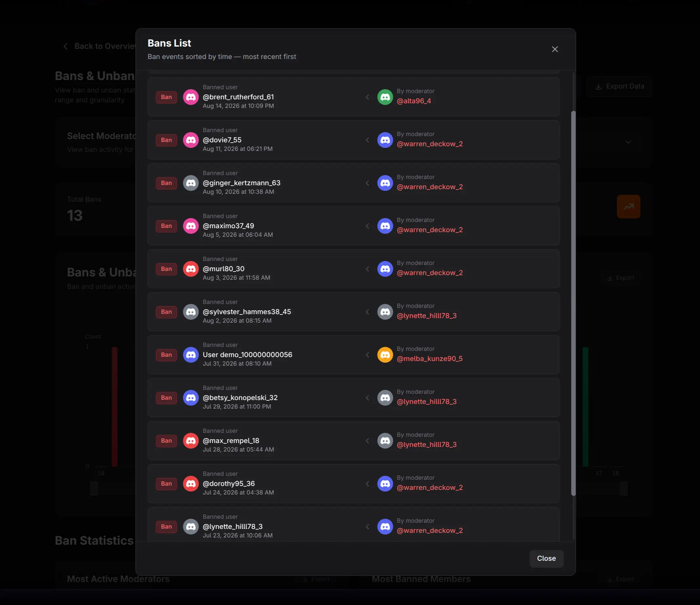Click the Ban badge for User demo_100000000056
This screenshot has width=700, height=605.
166,354
